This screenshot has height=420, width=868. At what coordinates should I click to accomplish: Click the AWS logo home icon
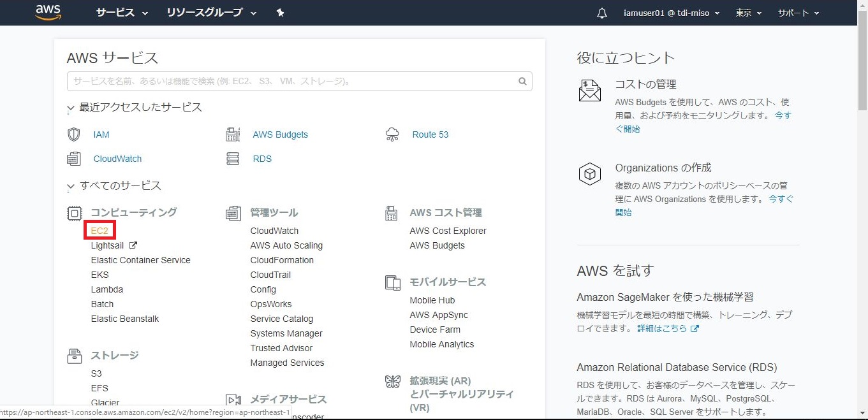pyautogui.click(x=48, y=12)
